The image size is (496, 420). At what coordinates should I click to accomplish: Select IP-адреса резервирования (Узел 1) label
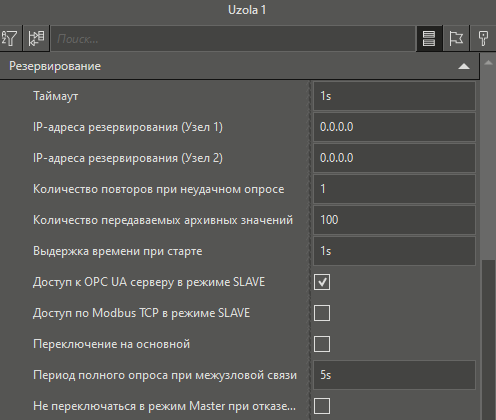point(128,127)
